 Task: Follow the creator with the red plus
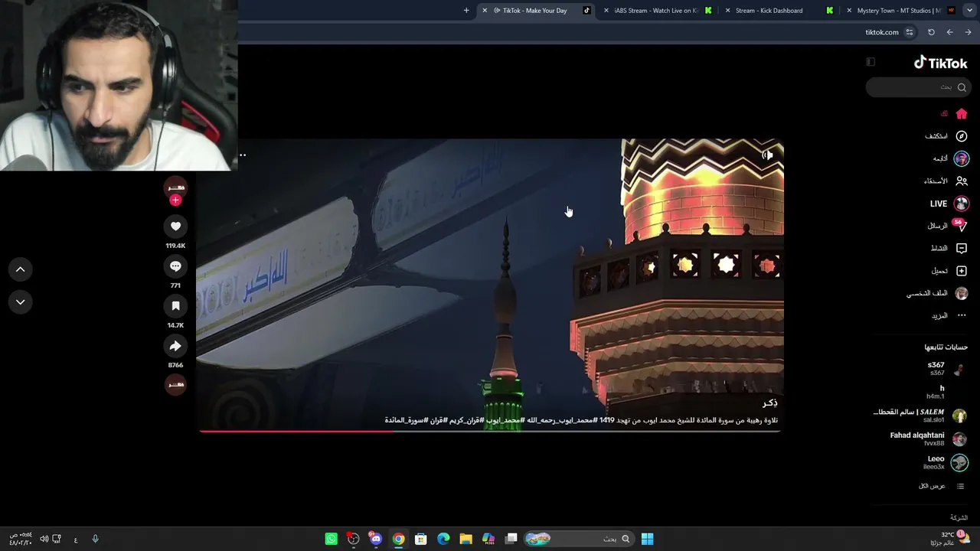(x=175, y=200)
